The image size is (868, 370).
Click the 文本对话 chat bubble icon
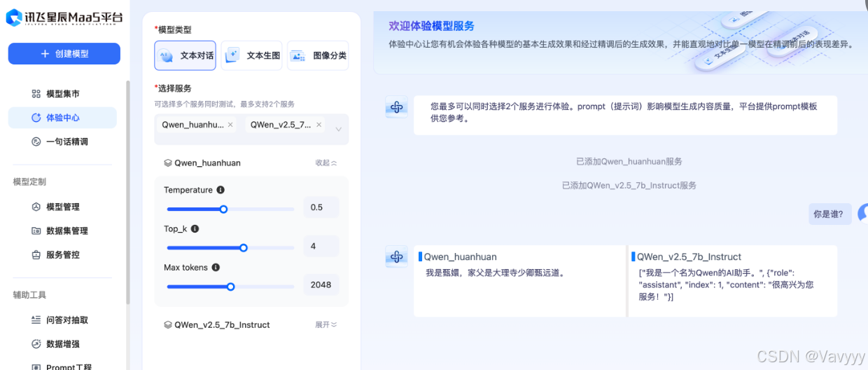[x=167, y=56]
